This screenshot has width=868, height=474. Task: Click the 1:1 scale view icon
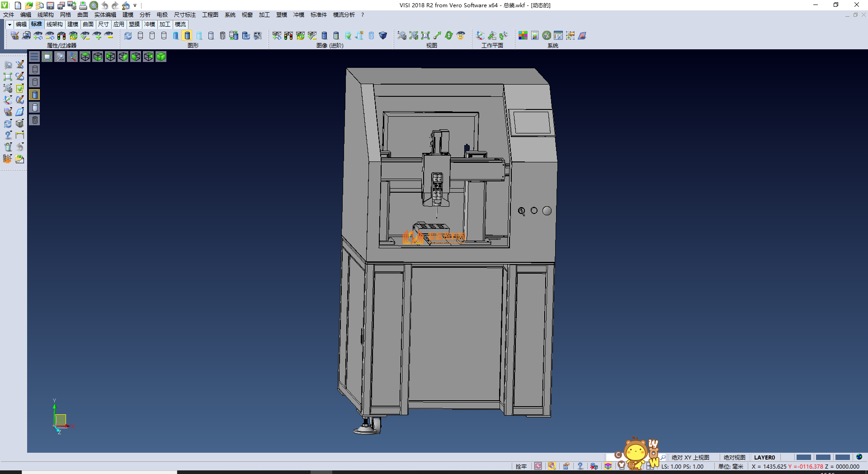pos(425,36)
